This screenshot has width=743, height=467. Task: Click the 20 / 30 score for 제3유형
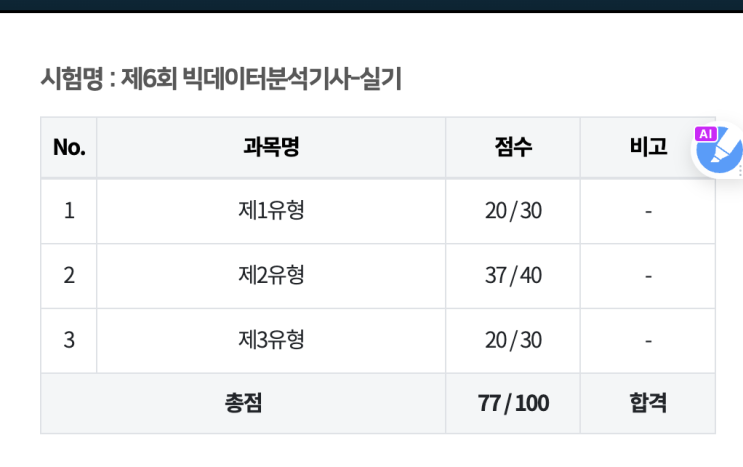pos(513,341)
